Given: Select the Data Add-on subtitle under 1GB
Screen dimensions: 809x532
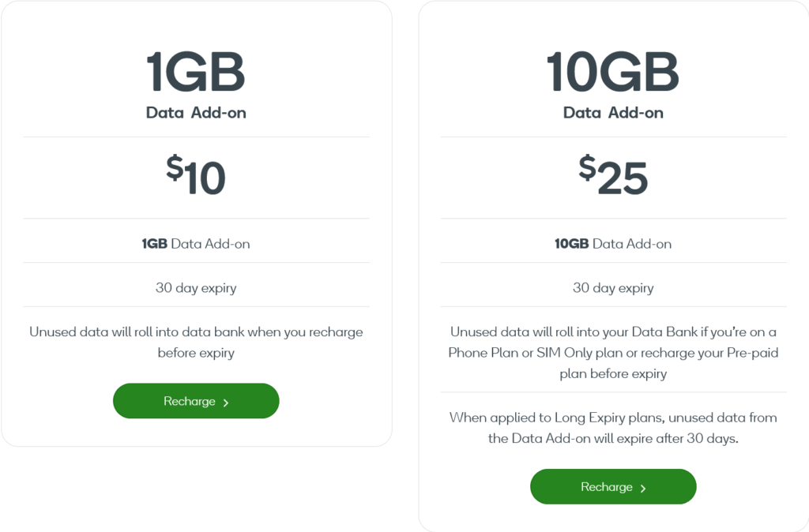Looking at the screenshot, I should 196,112.
